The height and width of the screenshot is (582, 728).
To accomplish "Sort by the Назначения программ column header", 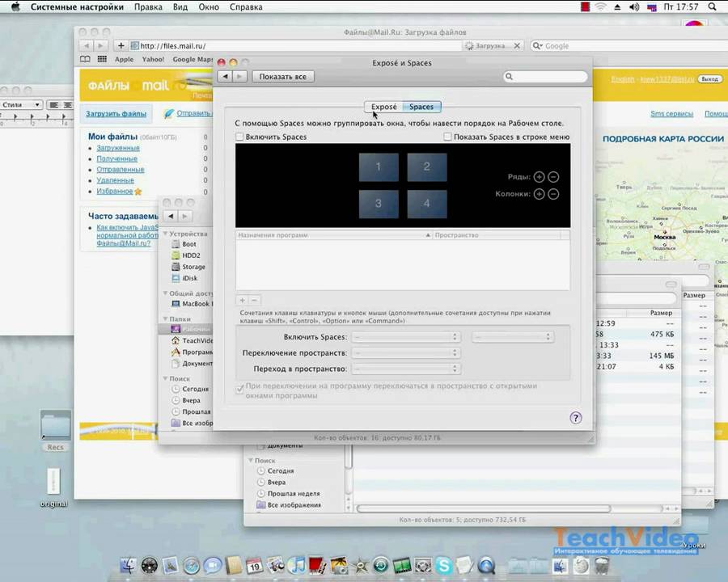I will tap(333, 235).
